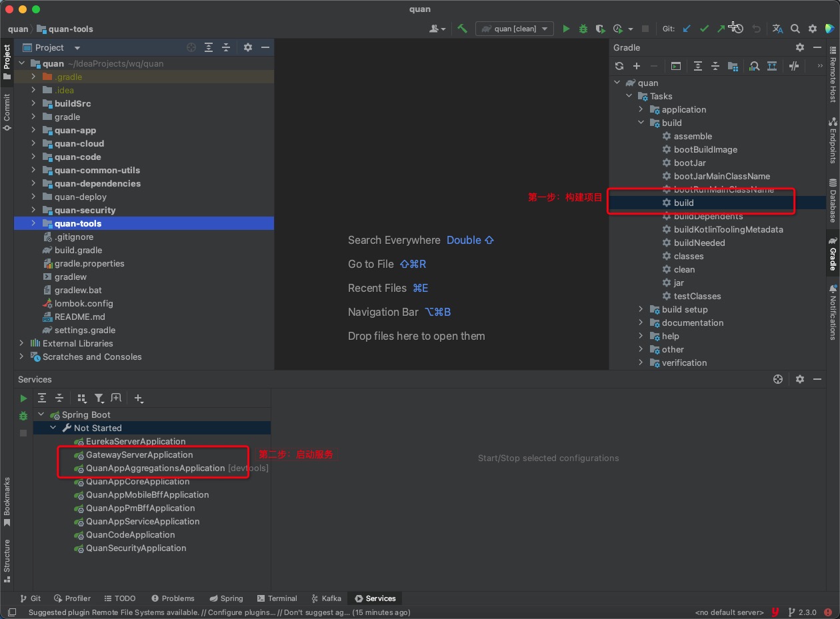Image resolution: width=840 pixels, height=619 pixels.
Task: Open Search Everywhere magnifier icon
Action: tap(795, 29)
